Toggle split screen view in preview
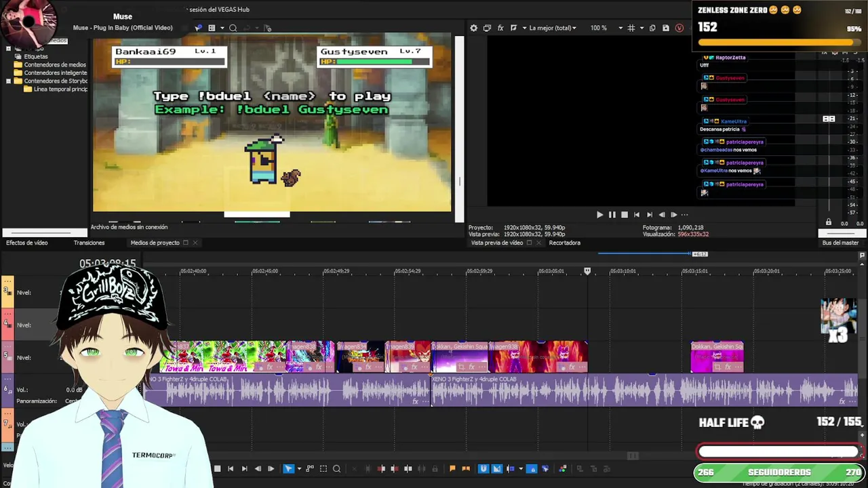This screenshot has width=868, height=488. coord(513,28)
